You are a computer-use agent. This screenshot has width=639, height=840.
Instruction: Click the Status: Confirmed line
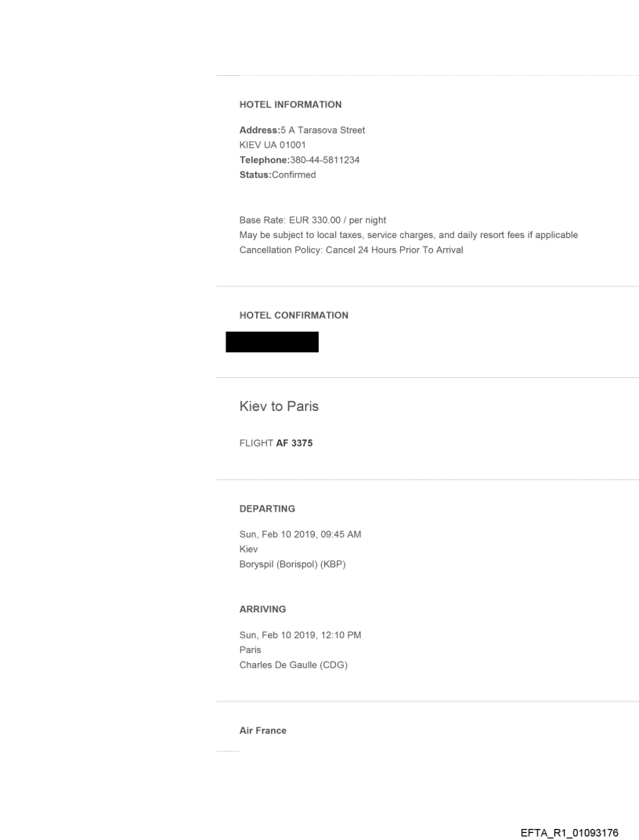(x=277, y=175)
